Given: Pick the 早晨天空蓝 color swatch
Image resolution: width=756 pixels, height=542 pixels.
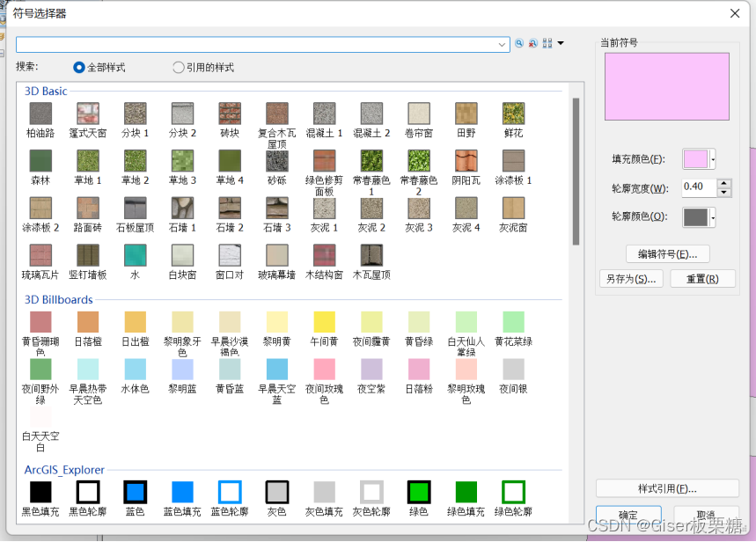Looking at the screenshot, I should pyautogui.click(x=276, y=369).
